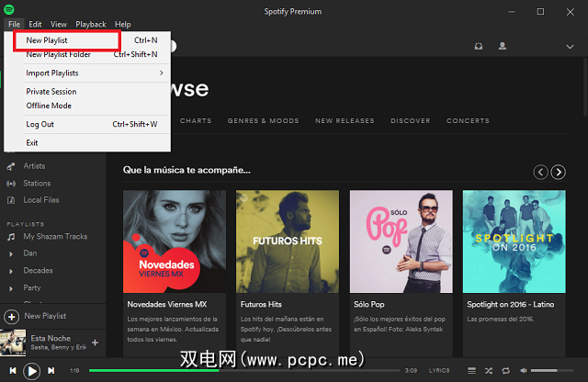Open Sólo Pop cover art

click(401, 242)
